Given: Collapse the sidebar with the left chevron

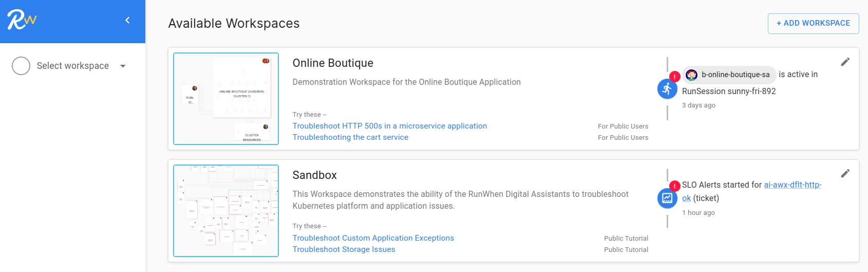Looking at the screenshot, I should pyautogui.click(x=127, y=20).
